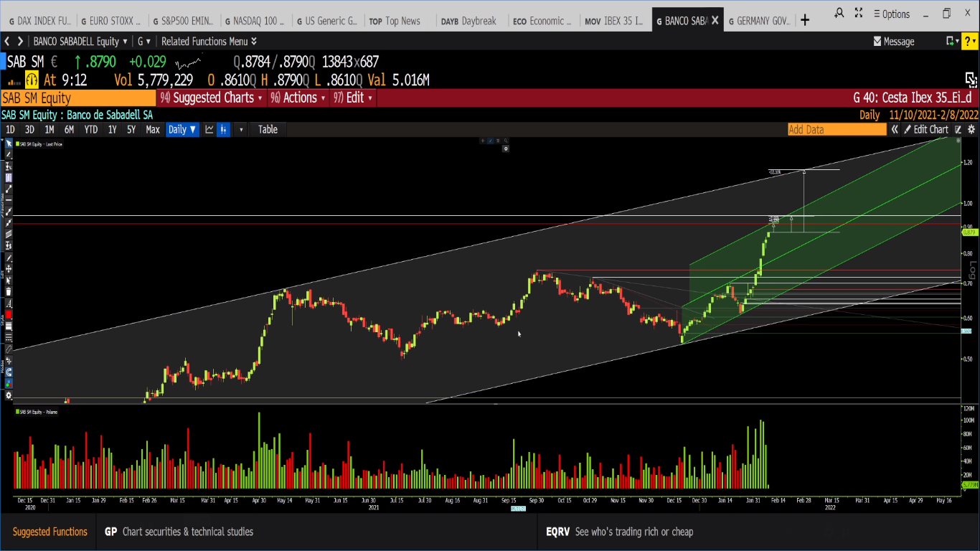Open chart settings gear at top right
The width and height of the screenshot is (980, 551).
click(x=971, y=130)
